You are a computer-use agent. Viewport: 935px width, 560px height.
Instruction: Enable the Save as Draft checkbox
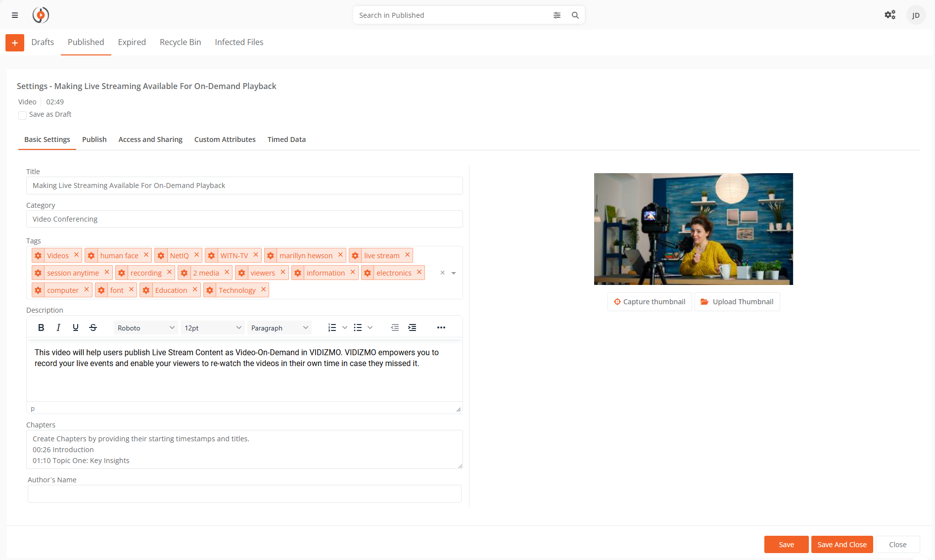(22, 115)
